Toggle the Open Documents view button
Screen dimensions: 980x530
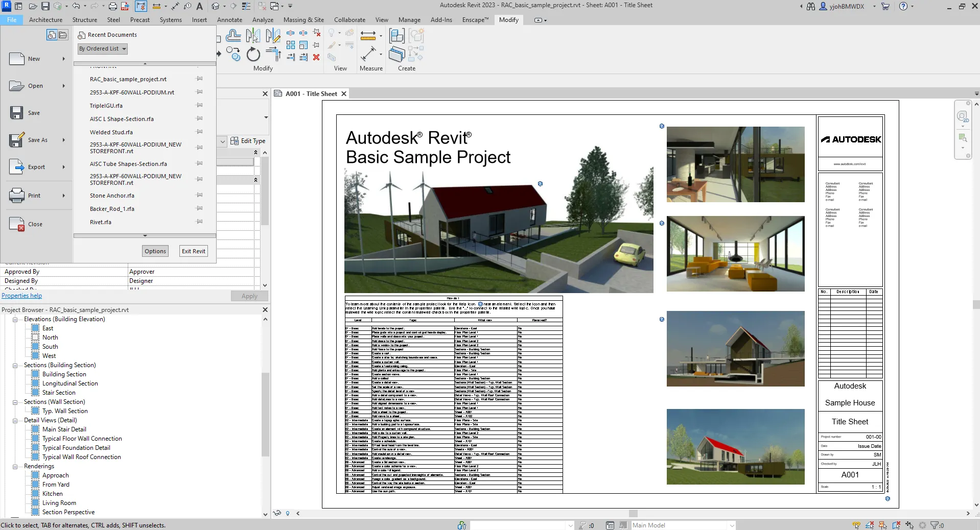point(63,35)
